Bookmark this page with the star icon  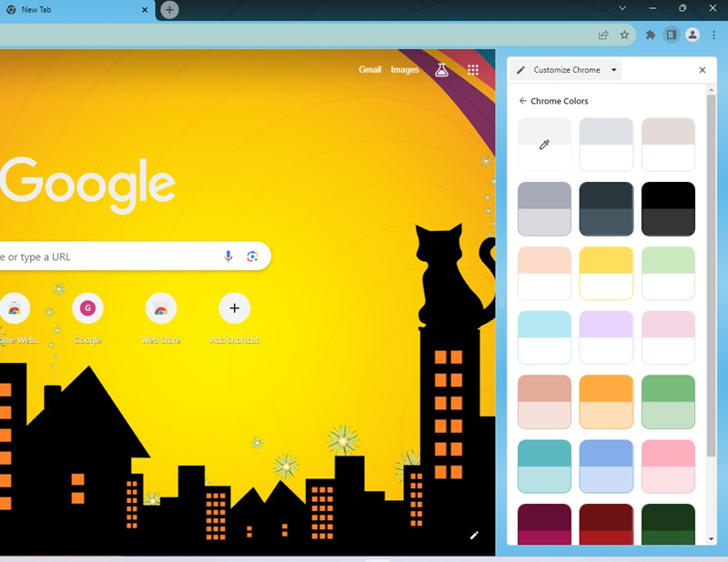pos(624,35)
